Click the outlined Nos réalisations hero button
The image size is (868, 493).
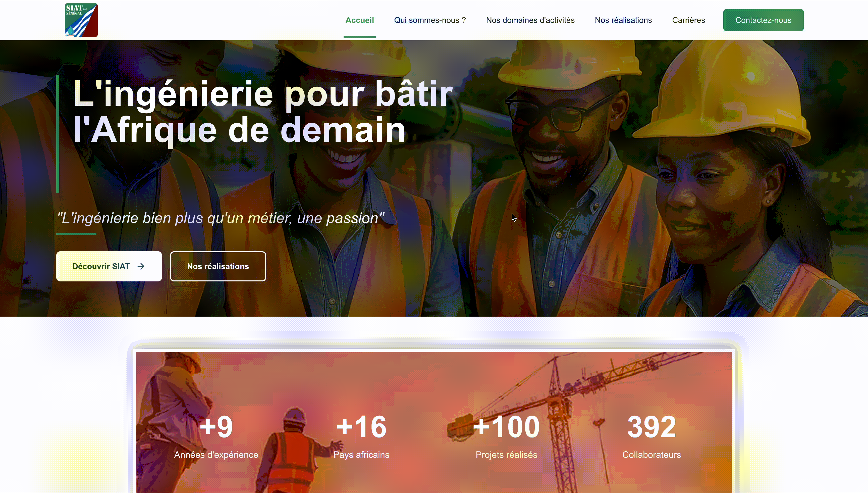tap(218, 266)
